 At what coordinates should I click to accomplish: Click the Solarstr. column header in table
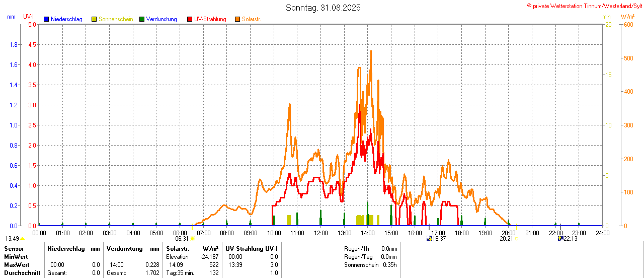178,249
